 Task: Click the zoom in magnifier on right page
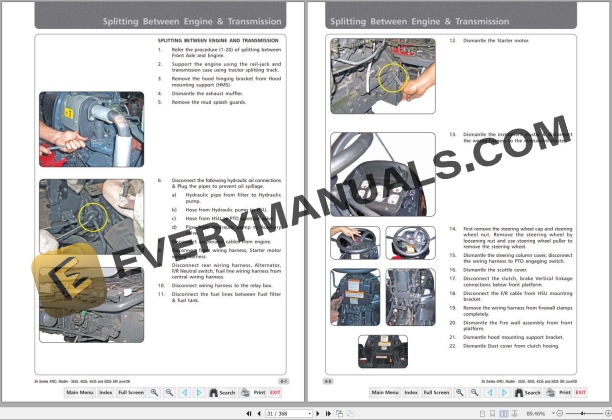click(460, 393)
